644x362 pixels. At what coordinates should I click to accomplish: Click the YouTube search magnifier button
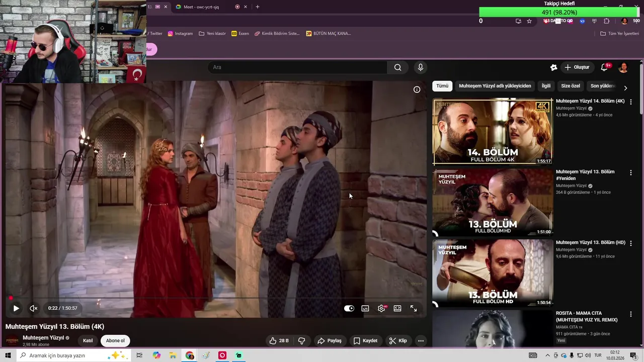coord(397,67)
